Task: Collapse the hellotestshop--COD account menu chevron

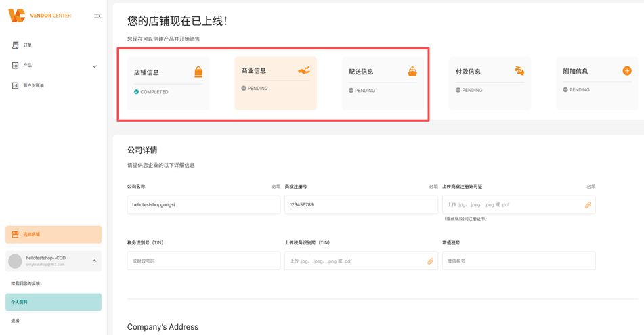Action: pyautogui.click(x=94, y=261)
